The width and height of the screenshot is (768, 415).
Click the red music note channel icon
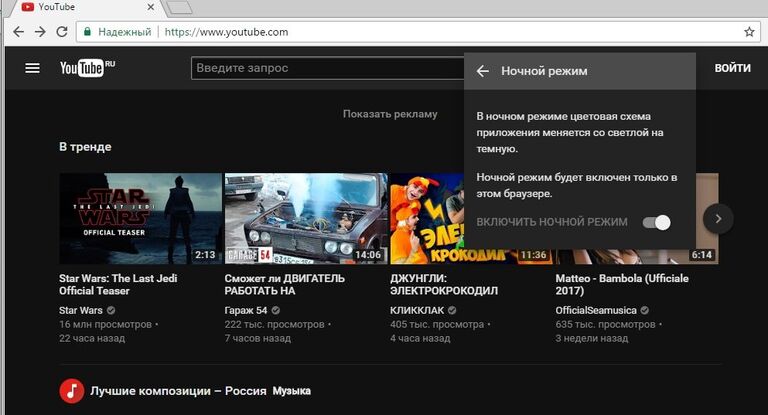(x=72, y=391)
